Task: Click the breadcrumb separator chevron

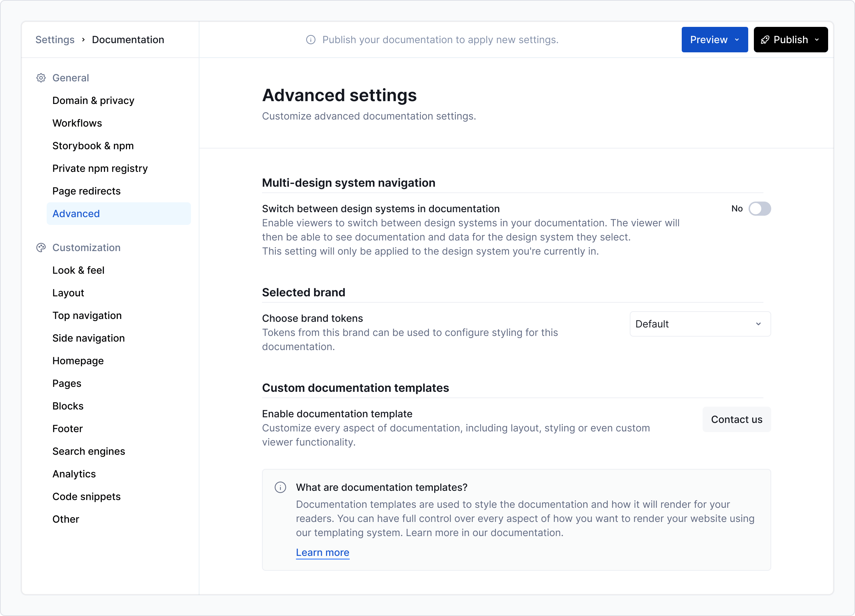Action: [x=83, y=40]
